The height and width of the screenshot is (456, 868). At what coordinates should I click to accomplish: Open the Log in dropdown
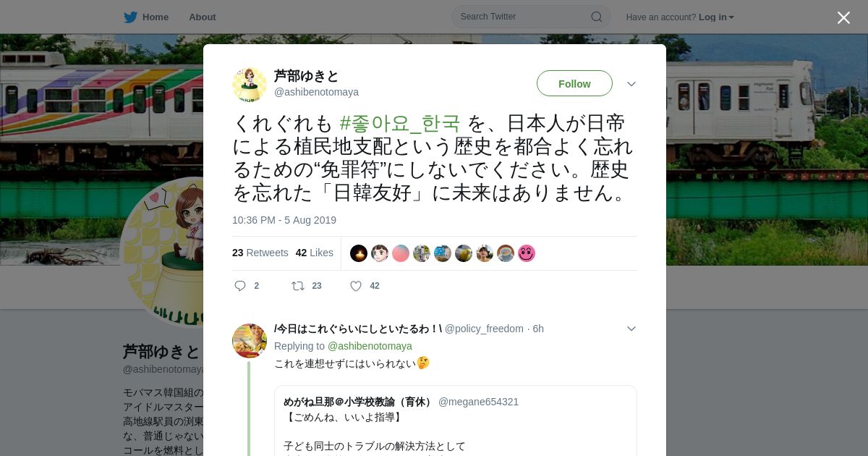(716, 17)
